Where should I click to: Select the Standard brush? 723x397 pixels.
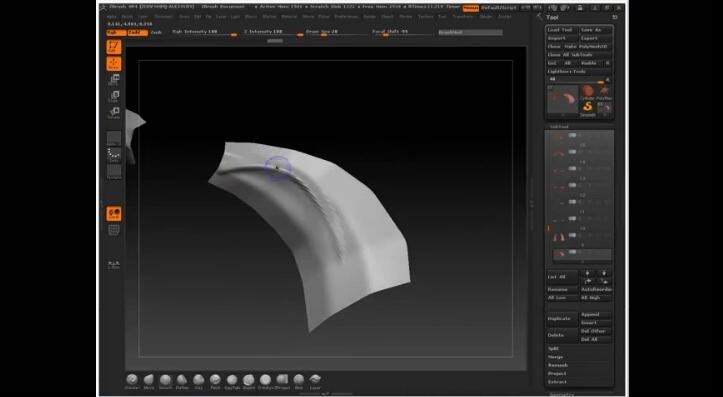[x=132, y=381]
